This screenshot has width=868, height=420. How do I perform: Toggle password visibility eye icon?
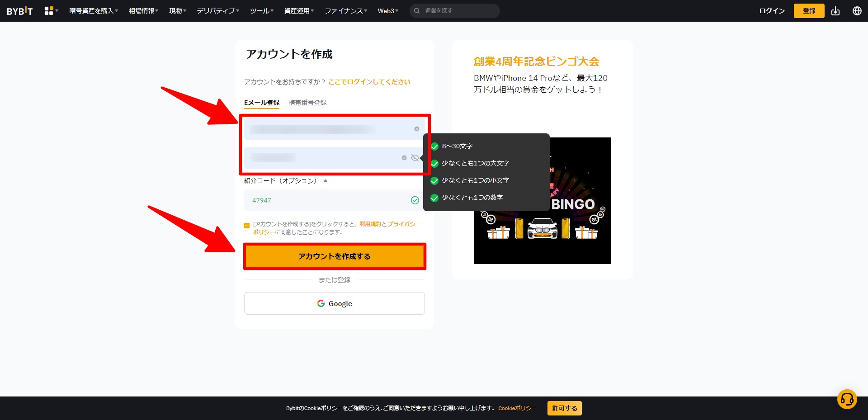(x=415, y=158)
